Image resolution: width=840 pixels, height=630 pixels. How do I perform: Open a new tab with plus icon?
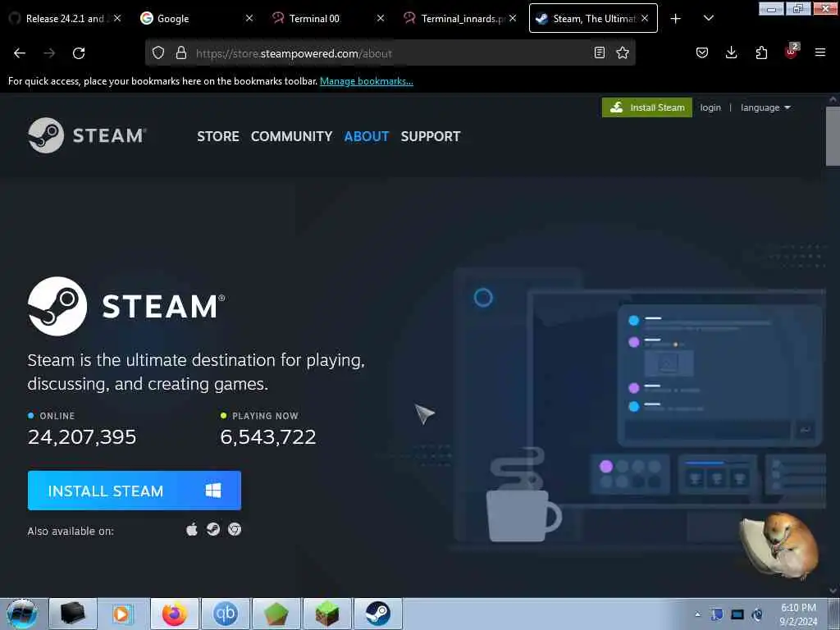(676, 19)
